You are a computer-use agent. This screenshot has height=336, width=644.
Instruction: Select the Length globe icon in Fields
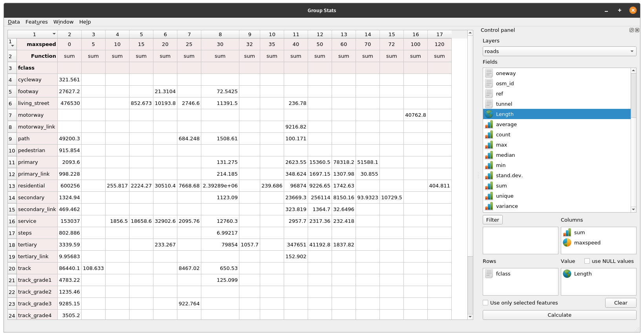pos(489,114)
